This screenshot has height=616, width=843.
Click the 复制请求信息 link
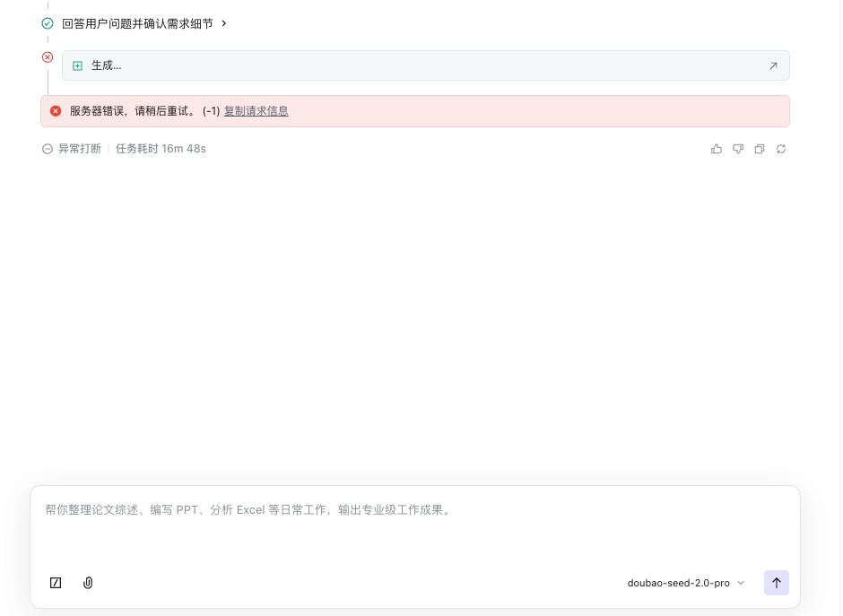(256, 110)
